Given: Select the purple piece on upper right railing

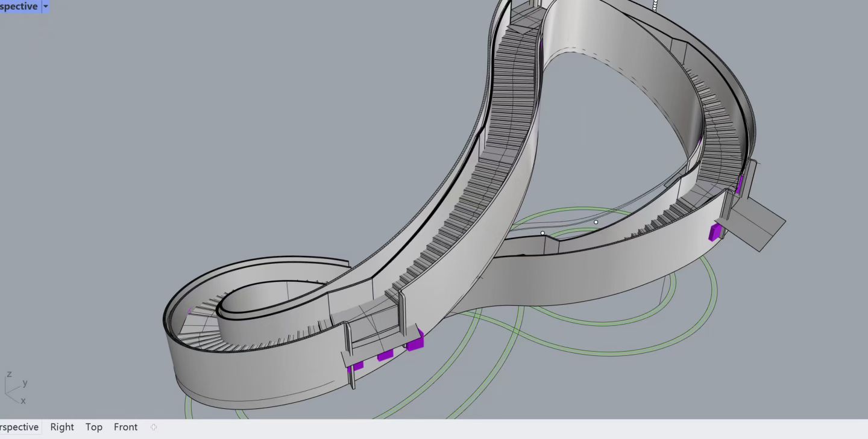Looking at the screenshot, I should point(739,184).
